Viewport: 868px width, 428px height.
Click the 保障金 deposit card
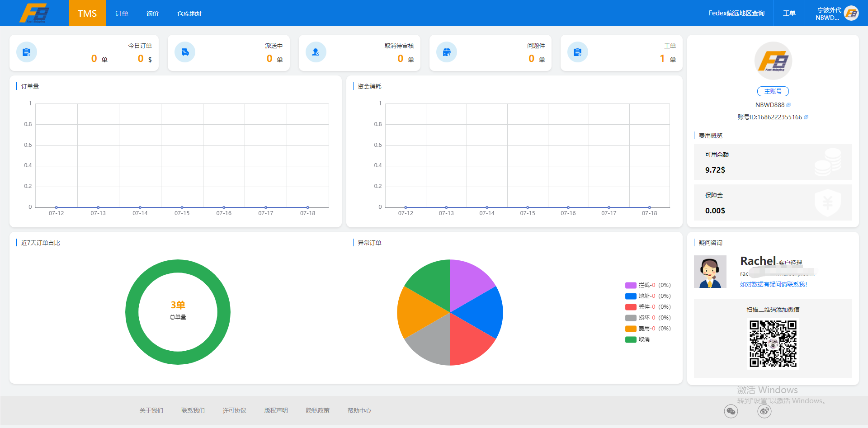pos(773,202)
